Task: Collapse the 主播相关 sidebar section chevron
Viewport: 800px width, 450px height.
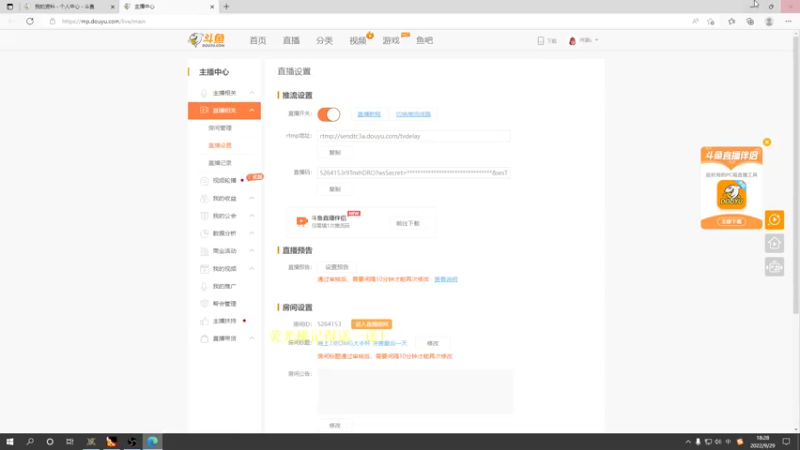Action: point(252,93)
